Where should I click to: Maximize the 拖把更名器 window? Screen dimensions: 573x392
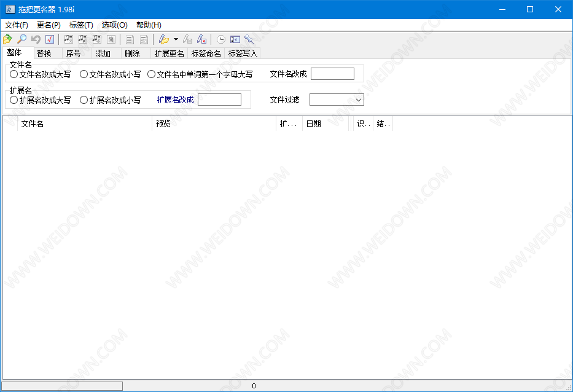click(530, 9)
